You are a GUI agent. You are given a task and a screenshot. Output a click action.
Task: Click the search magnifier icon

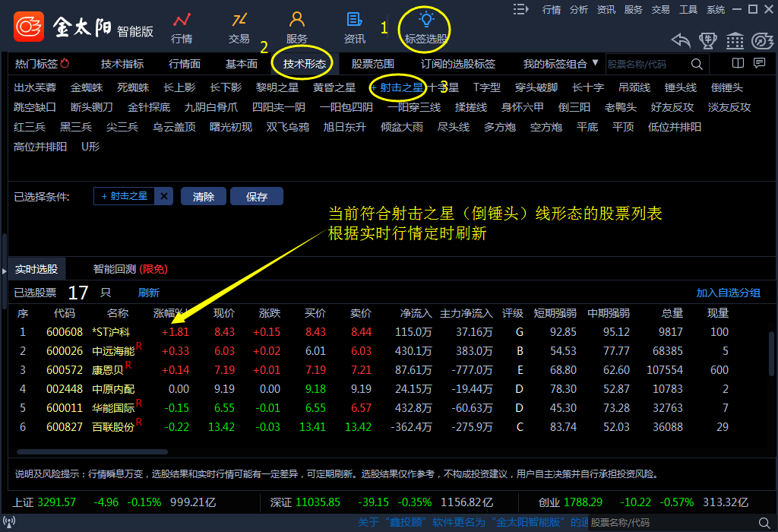coord(697,65)
